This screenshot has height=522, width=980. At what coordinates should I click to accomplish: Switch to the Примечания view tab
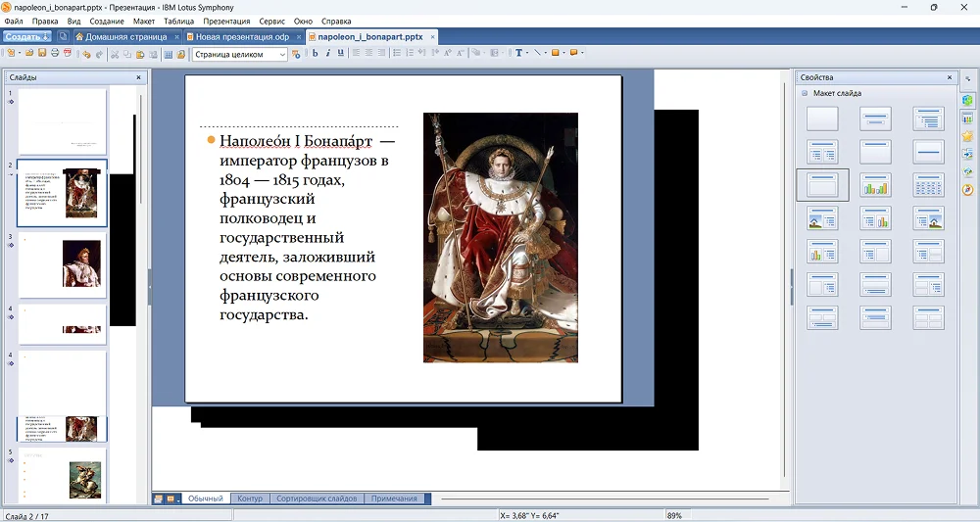tap(394, 498)
